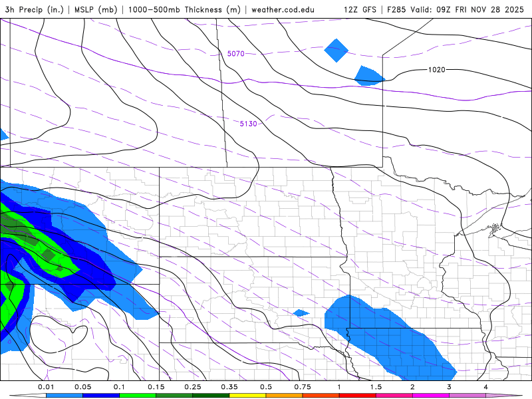This screenshot has width=532, height=399.
Task: Click the 1.5 legend value label
Action: tap(376, 387)
